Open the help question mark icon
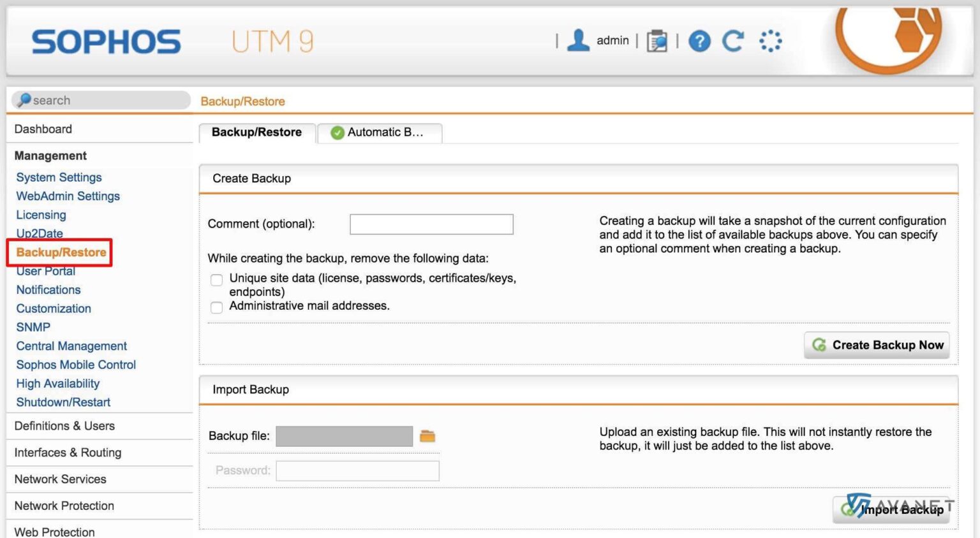 click(699, 41)
